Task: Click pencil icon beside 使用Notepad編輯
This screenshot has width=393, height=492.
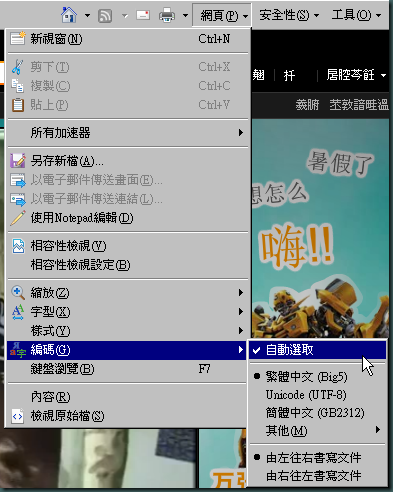Action: click(18, 218)
